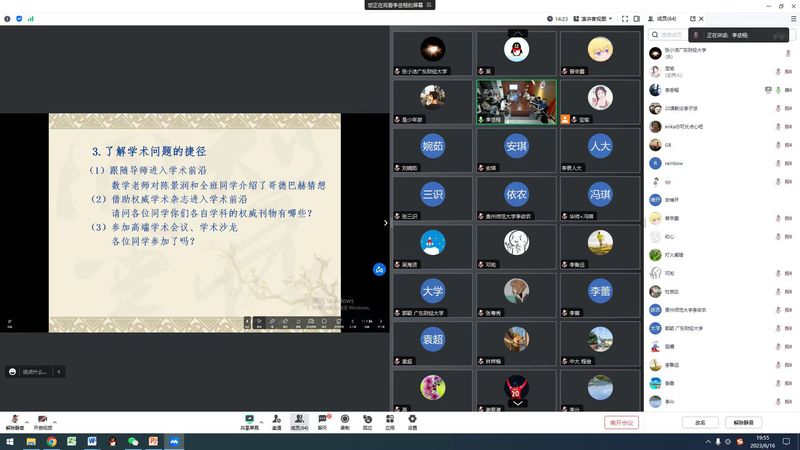This screenshot has height=450, width=800.
Task: Collapse the chat input bar arrow
Action: point(59,371)
